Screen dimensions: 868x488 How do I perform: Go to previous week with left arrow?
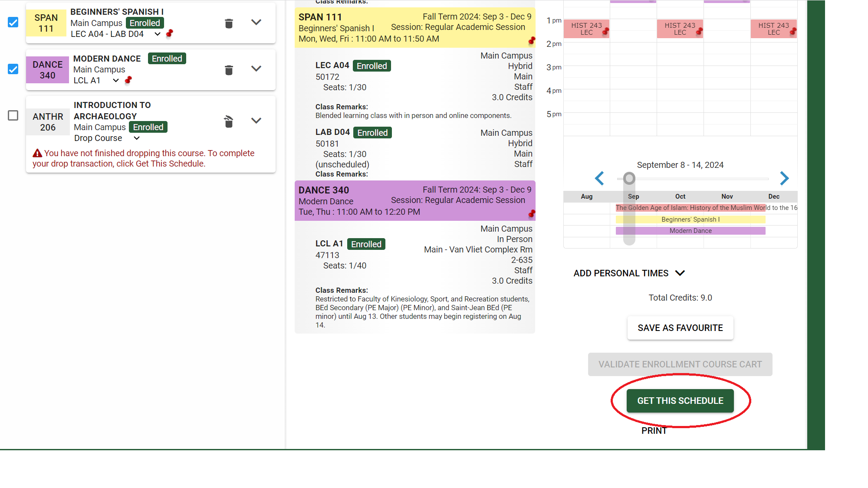pos(599,178)
